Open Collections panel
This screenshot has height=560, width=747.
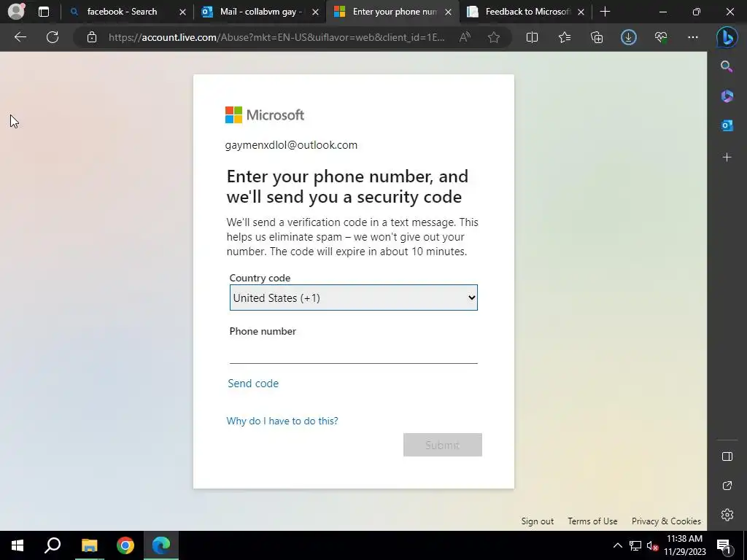[x=597, y=37]
